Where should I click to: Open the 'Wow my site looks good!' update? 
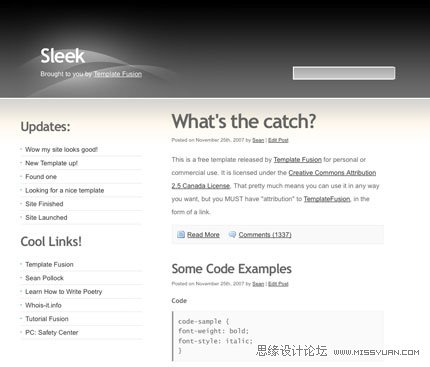61,149
